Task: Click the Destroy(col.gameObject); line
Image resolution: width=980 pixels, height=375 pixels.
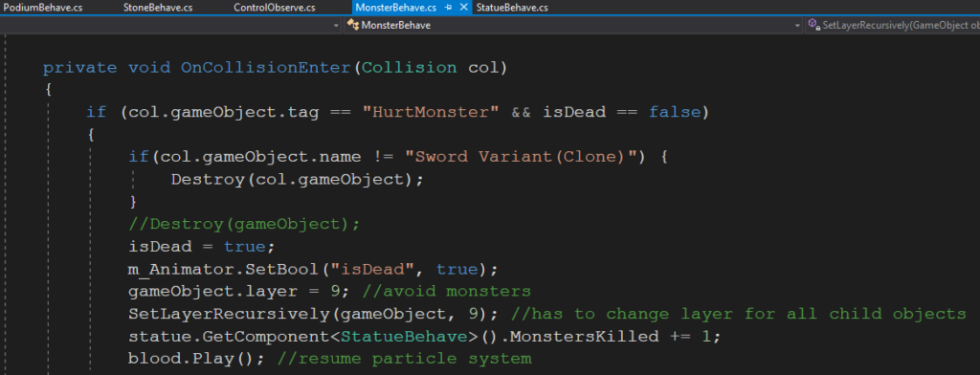Action: [298, 180]
